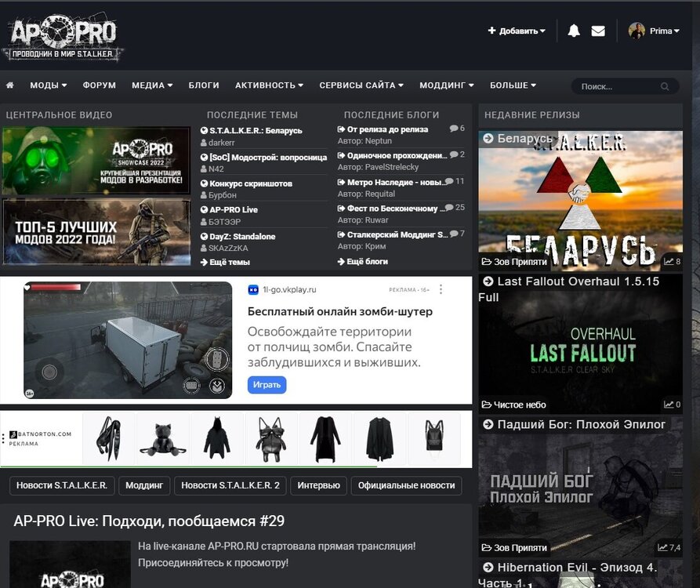Expand the СЕРВИСЫ САЙТА menu
Viewport: 700px width, 588px height.
361,85
